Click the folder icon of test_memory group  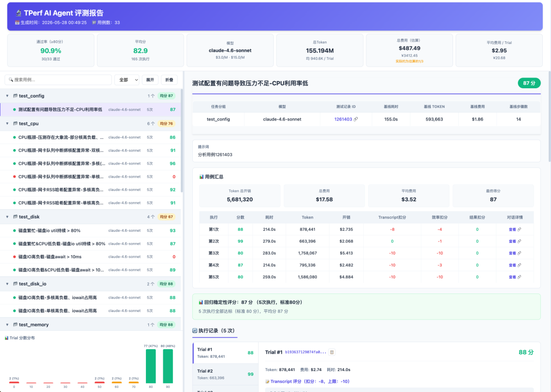(x=15, y=325)
